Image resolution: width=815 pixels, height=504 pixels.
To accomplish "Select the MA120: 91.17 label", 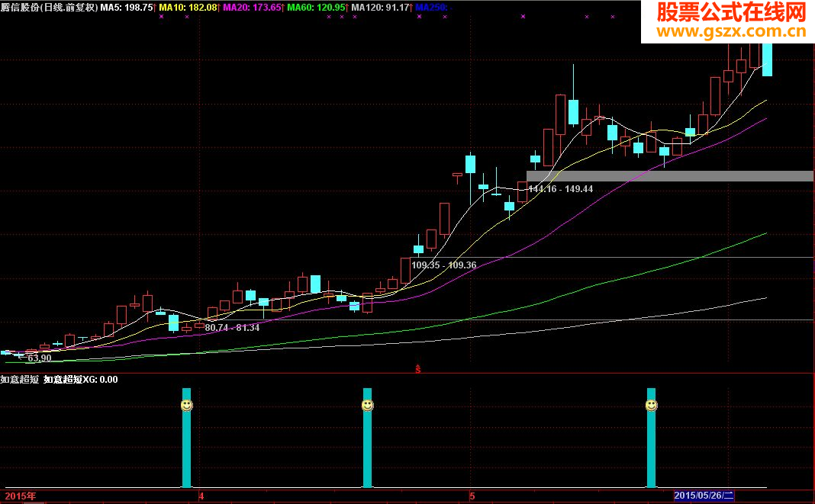I will tap(381, 8).
